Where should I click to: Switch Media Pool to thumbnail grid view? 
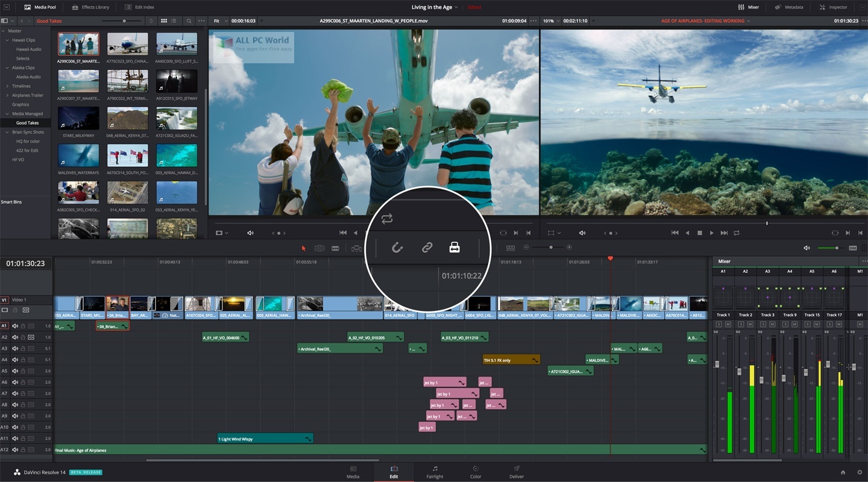(164, 21)
